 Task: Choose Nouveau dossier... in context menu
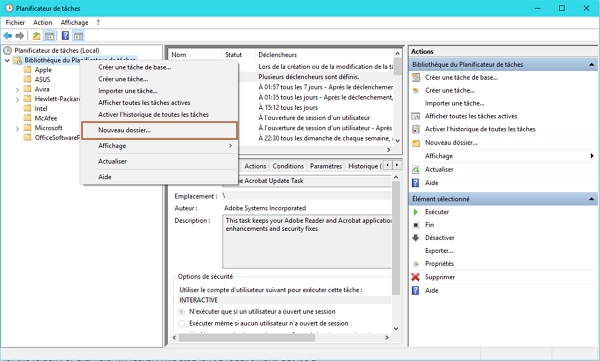coord(160,130)
